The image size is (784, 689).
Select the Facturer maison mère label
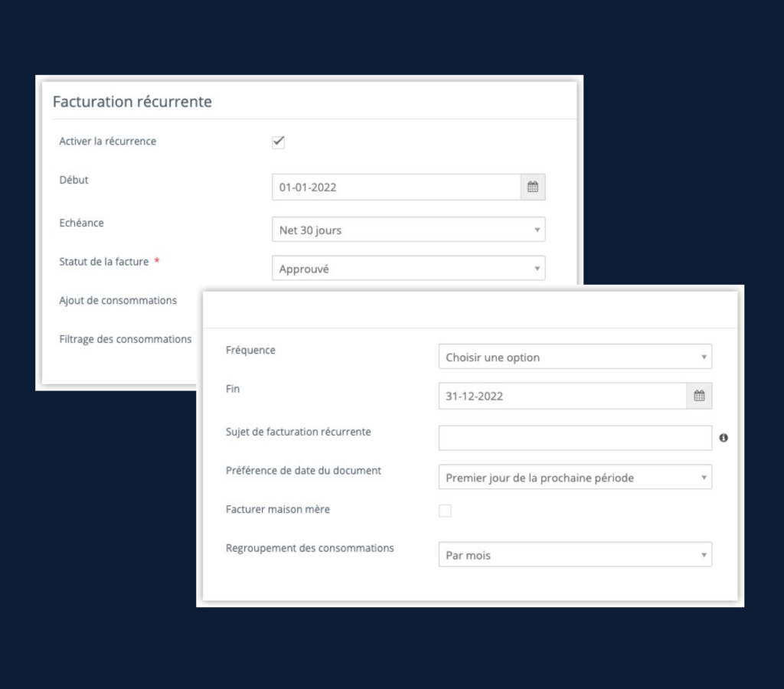(278, 510)
